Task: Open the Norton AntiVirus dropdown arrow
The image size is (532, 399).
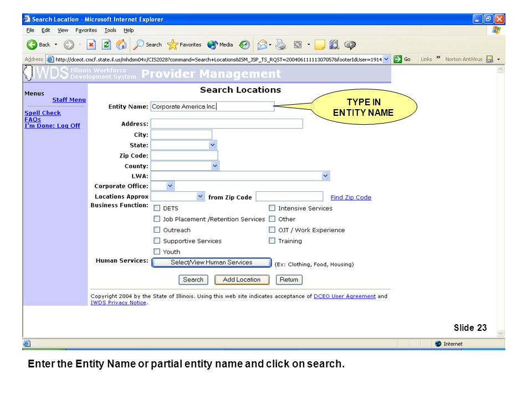Action: [x=498, y=59]
